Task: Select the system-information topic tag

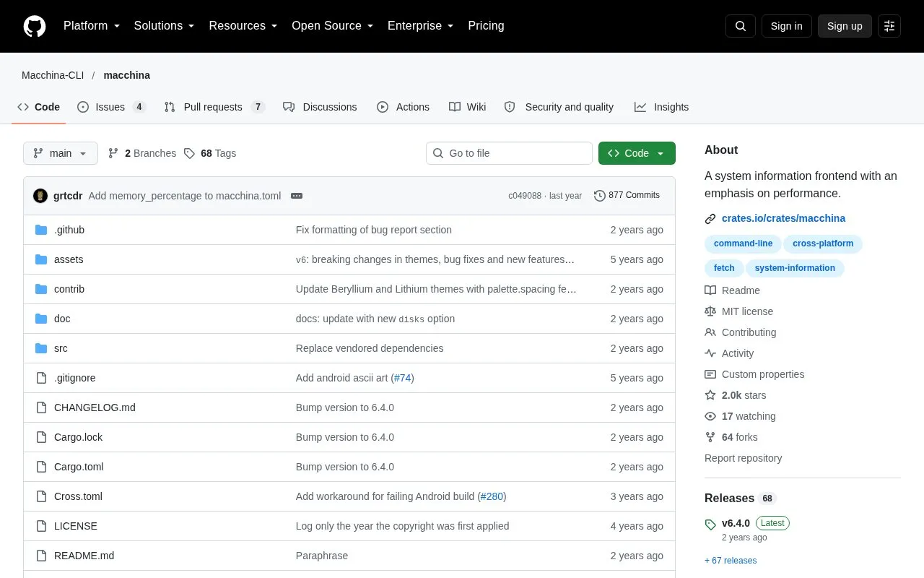Action: 795,268
